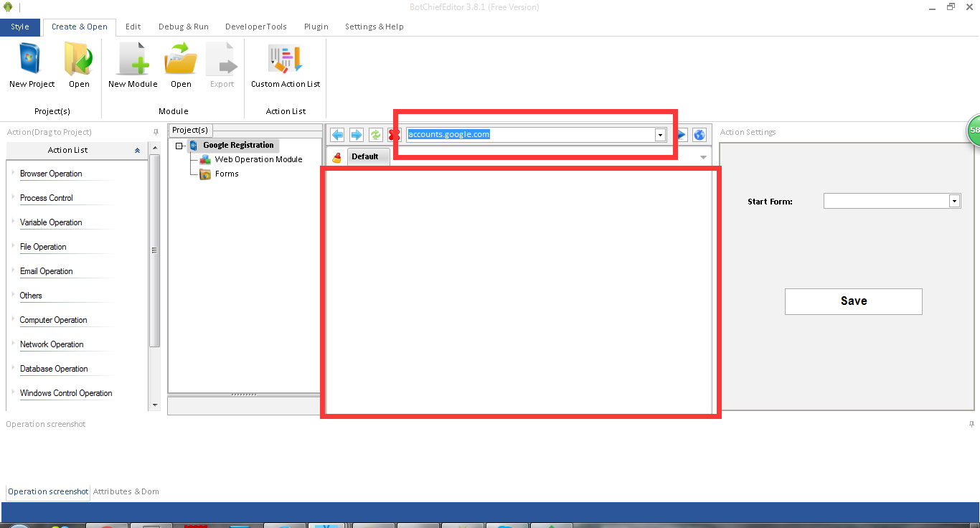
Task: Click the globe icon beside address bar
Action: (x=699, y=135)
